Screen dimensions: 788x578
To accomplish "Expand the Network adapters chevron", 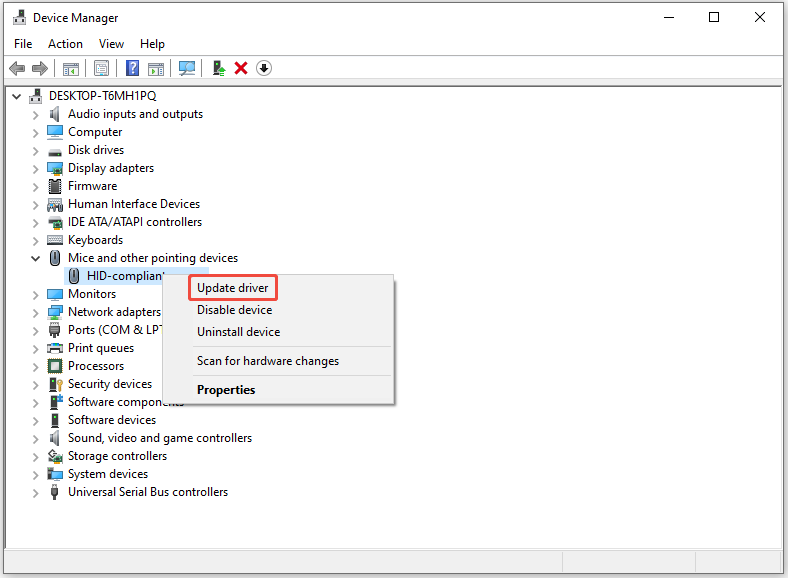I will coord(35,313).
